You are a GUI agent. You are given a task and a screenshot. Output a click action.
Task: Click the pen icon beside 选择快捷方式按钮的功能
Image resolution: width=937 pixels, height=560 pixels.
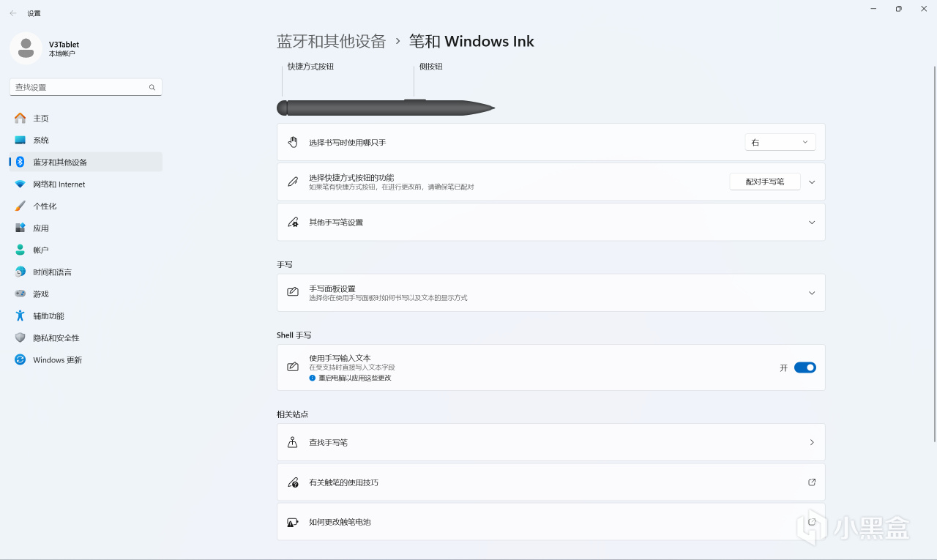(x=293, y=182)
